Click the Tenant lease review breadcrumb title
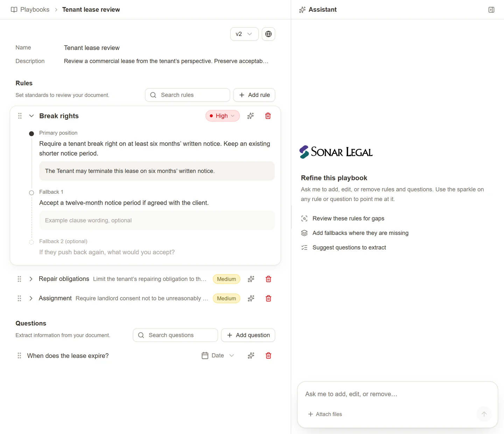The height and width of the screenshot is (434, 504). pos(91,9)
